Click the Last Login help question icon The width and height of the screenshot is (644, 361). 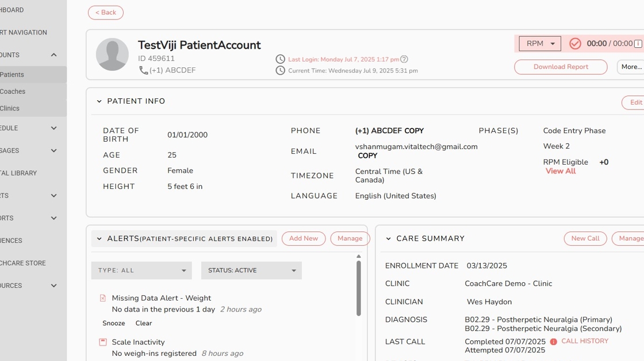coord(404,59)
